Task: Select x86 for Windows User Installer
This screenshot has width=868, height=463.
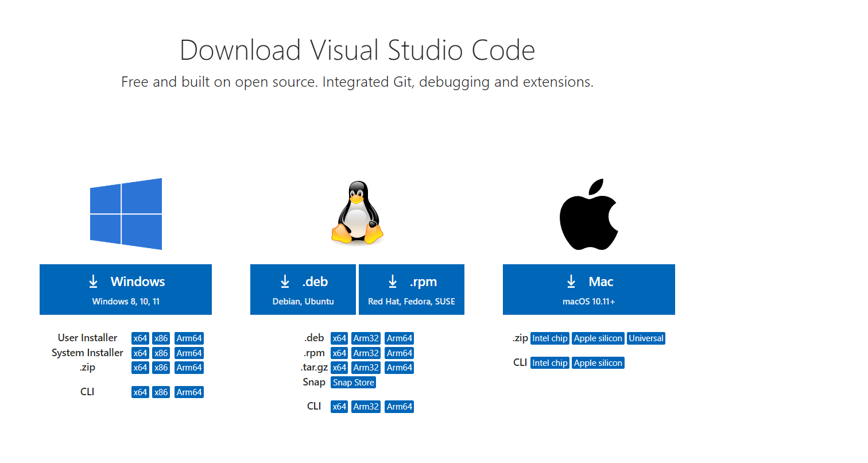Action: tap(161, 338)
